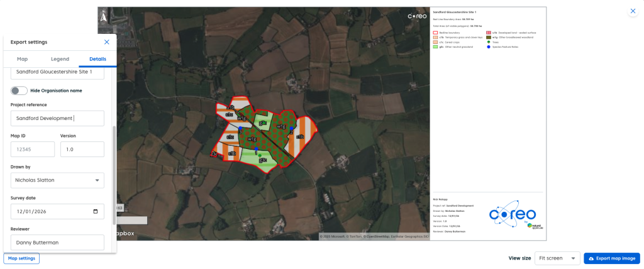644x269 pixels.
Task: Switch to the Map tab
Action: pyautogui.click(x=22, y=58)
